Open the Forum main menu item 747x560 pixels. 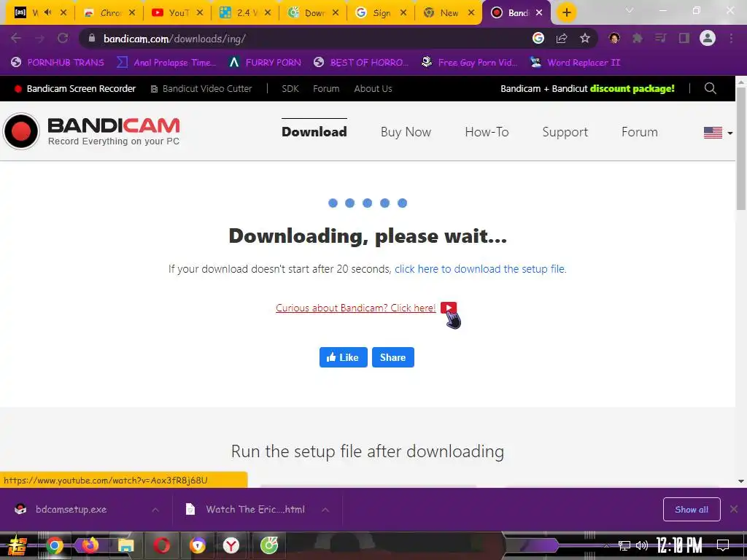[x=639, y=132]
